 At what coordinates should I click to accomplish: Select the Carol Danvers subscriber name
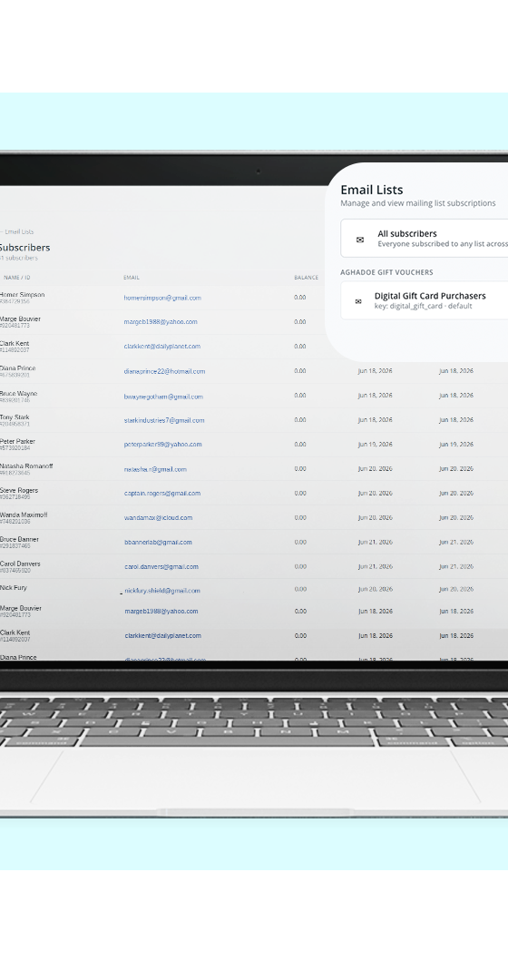pyautogui.click(x=20, y=563)
